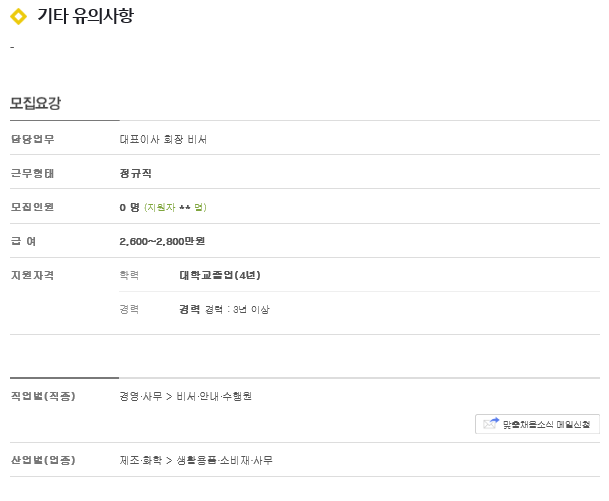This screenshot has width=609, height=501.
Task: Click the 대학교졸업(4년) education value
Action: (219, 275)
